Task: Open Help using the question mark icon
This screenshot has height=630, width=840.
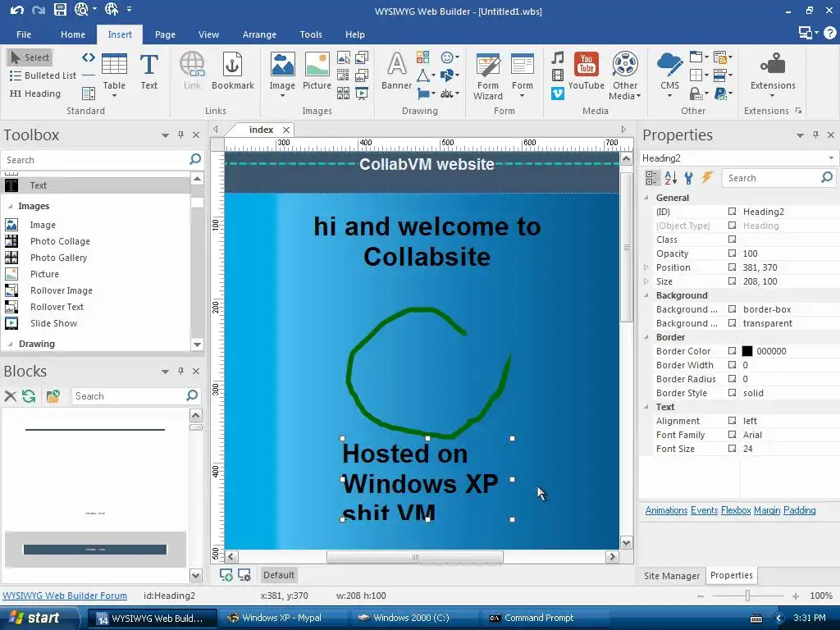Action: [x=830, y=33]
